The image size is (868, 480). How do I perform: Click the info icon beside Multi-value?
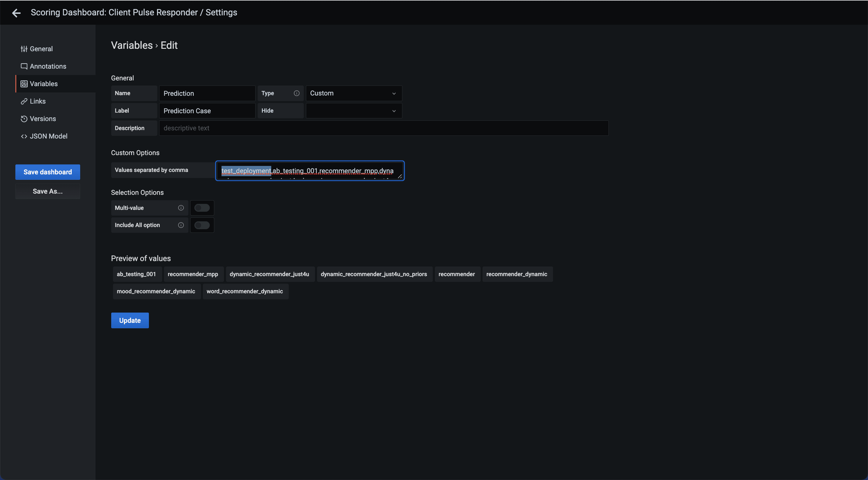tap(181, 208)
